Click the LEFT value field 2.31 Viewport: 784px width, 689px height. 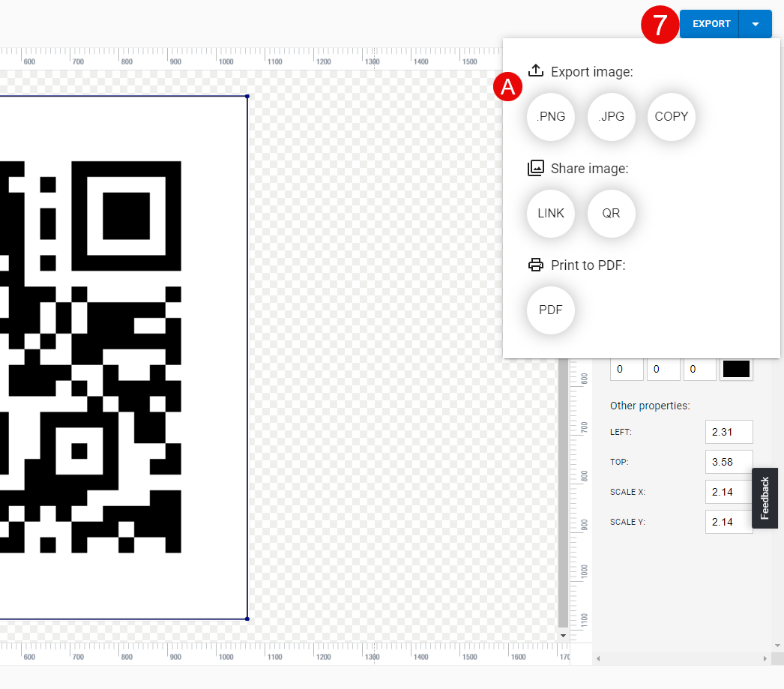click(729, 432)
